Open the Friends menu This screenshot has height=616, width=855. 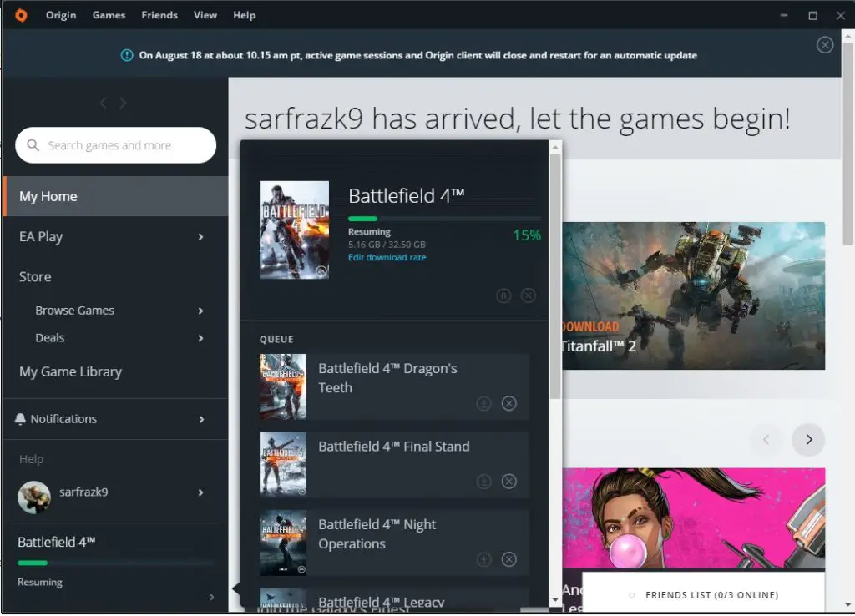coord(159,15)
